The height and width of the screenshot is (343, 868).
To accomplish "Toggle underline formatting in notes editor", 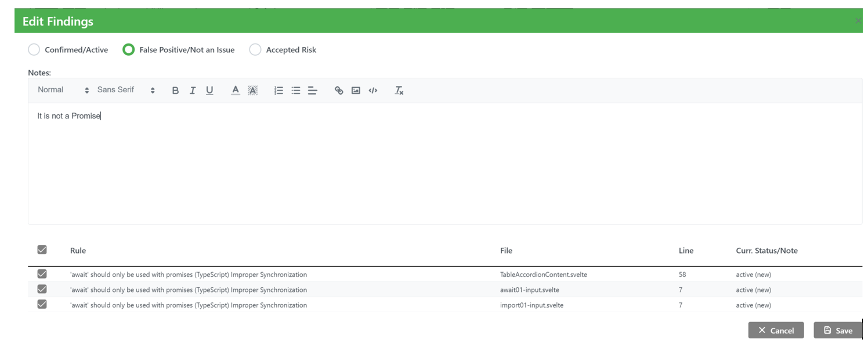I will tap(209, 91).
